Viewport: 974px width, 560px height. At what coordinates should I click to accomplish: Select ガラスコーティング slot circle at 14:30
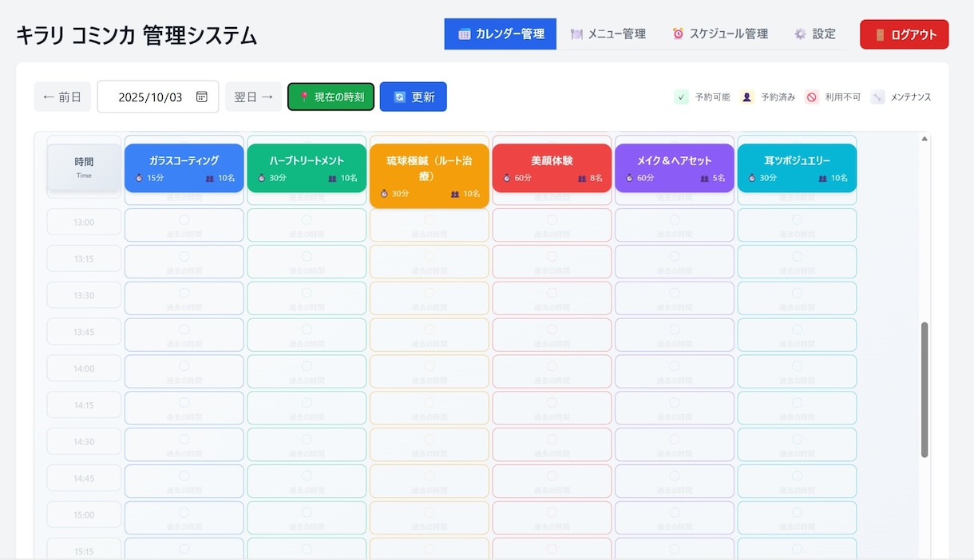point(184,440)
